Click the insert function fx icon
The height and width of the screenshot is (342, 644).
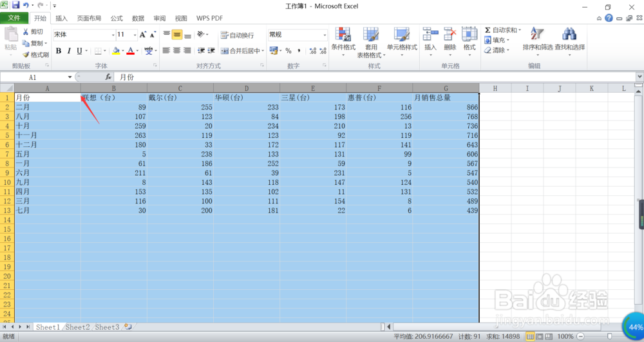click(108, 77)
